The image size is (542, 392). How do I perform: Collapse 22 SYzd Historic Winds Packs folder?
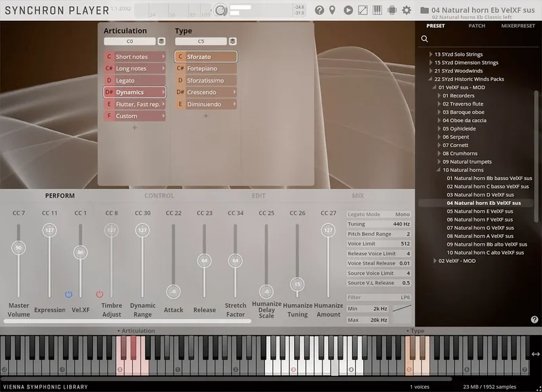[430, 79]
